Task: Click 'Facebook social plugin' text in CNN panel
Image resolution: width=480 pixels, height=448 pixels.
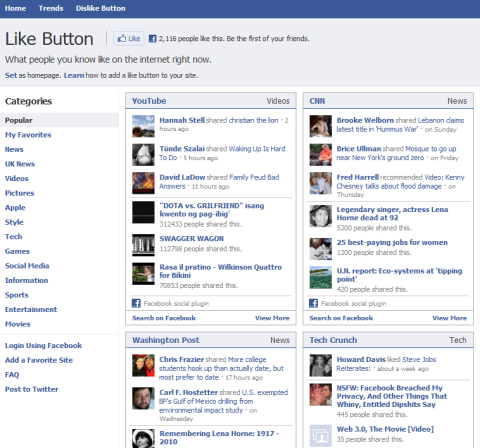Action: (354, 303)
